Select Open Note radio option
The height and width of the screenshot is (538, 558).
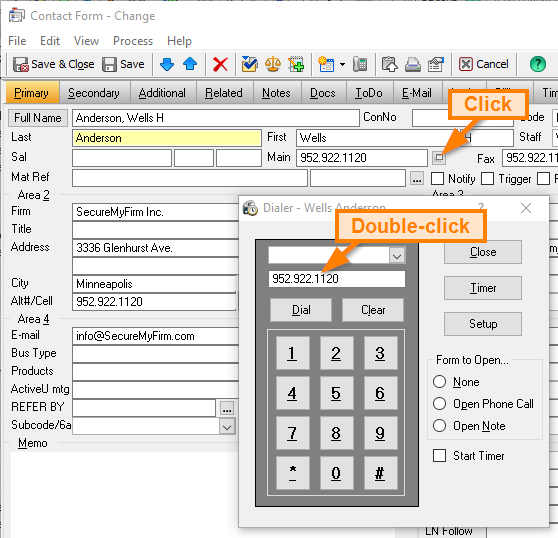[x=439, y=426]
